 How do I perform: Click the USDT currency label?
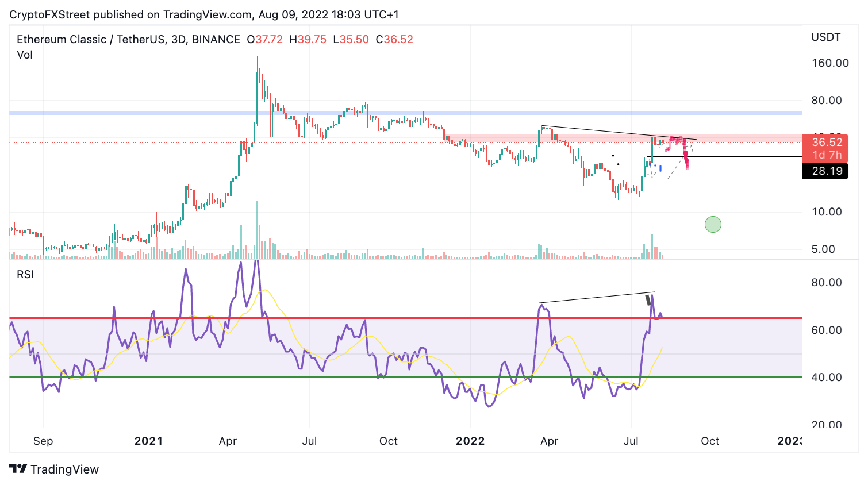(826, 37)
